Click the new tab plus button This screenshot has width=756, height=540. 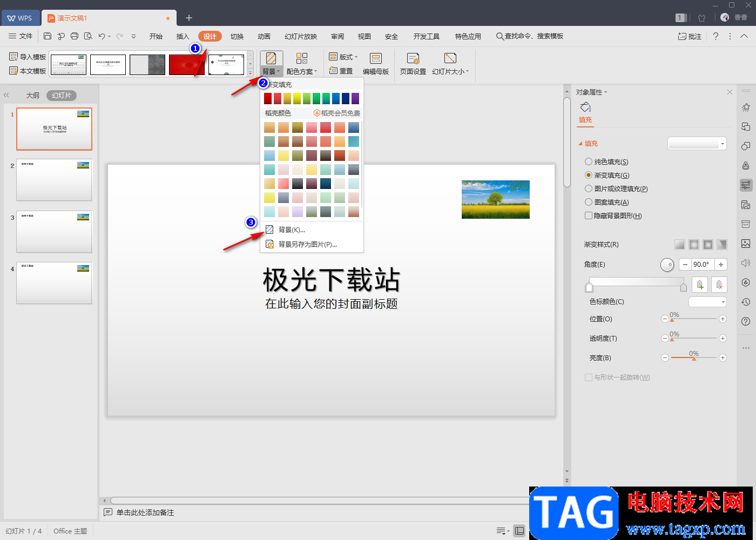coord(189,18)
